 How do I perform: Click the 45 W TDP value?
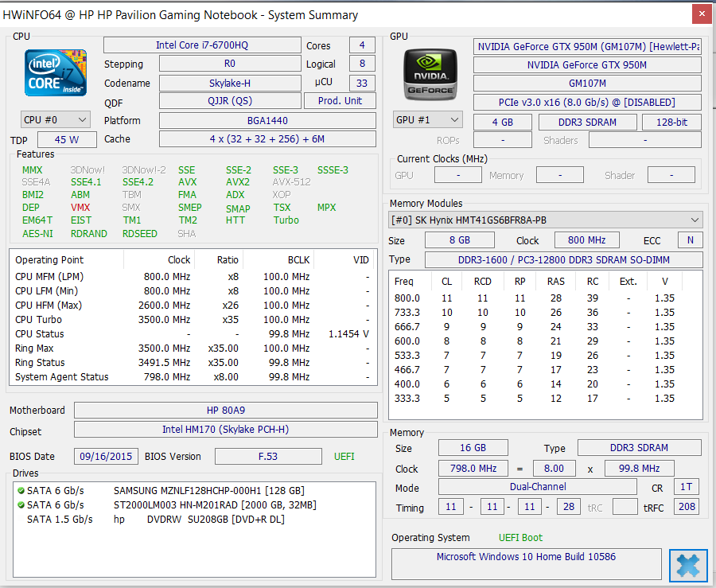67,140
